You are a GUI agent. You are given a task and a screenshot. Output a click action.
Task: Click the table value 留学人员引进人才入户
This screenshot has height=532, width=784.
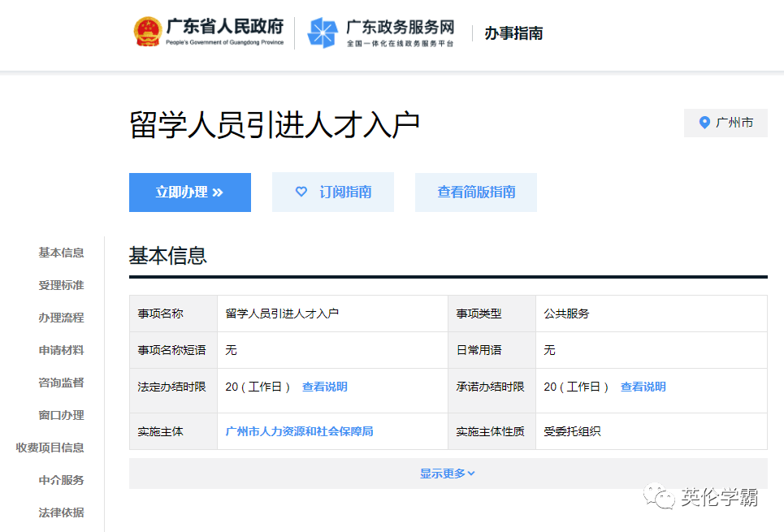point(282,314)
